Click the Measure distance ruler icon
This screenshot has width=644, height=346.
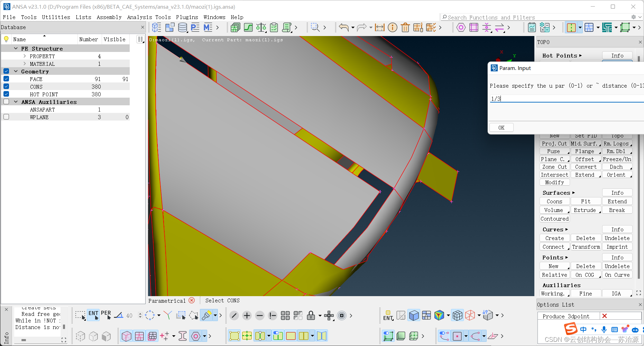(379, 27)
